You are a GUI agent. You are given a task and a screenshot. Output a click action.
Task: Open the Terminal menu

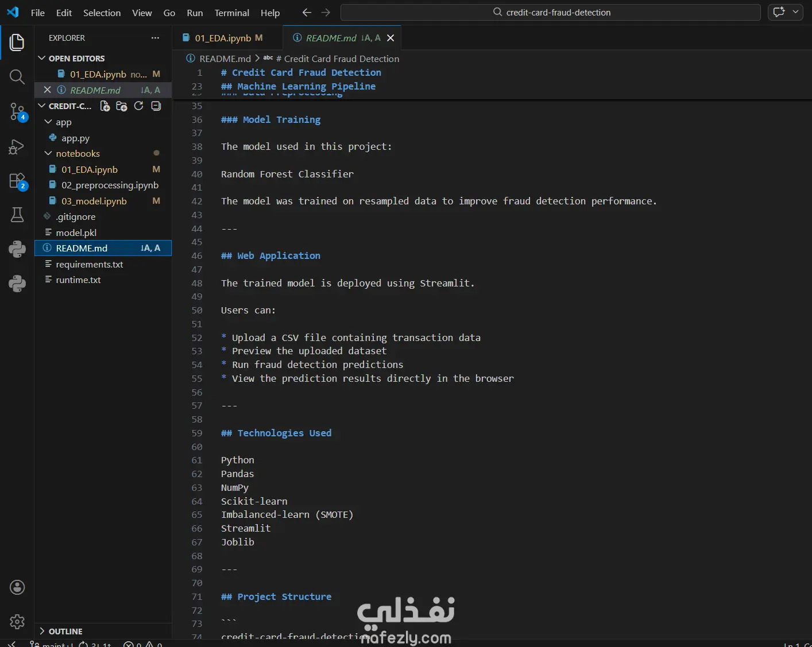pyautogui.click(x=232, y=13)
